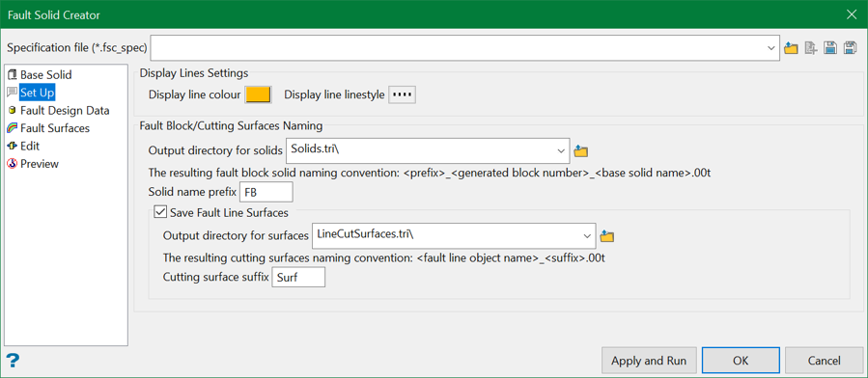Expand the Specification file dropdown
This screenshot has width=868, height=378.
[771, 48]
